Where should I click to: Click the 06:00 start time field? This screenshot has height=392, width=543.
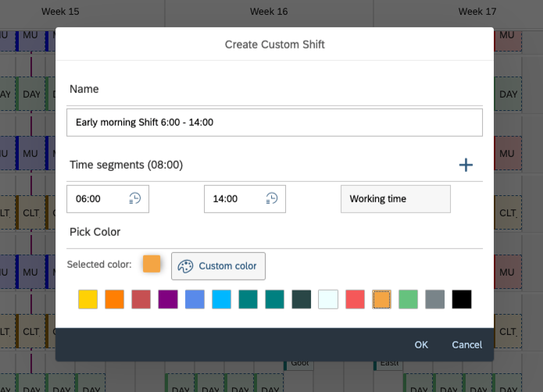coord(98,199)
